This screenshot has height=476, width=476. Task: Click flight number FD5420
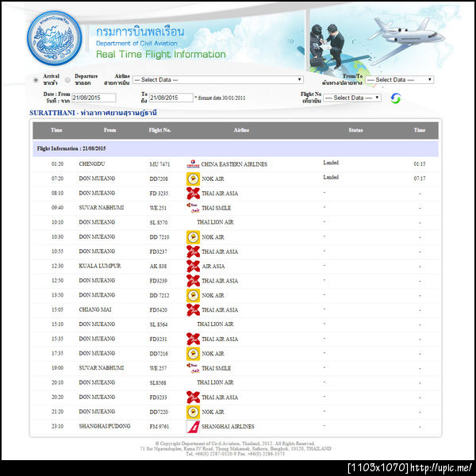pos(158,310)
